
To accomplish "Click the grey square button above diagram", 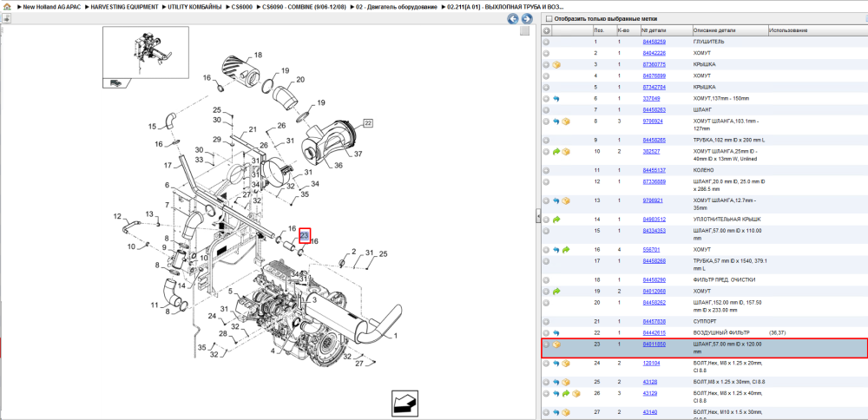I will pyautogui.click(x=525, y=31).
